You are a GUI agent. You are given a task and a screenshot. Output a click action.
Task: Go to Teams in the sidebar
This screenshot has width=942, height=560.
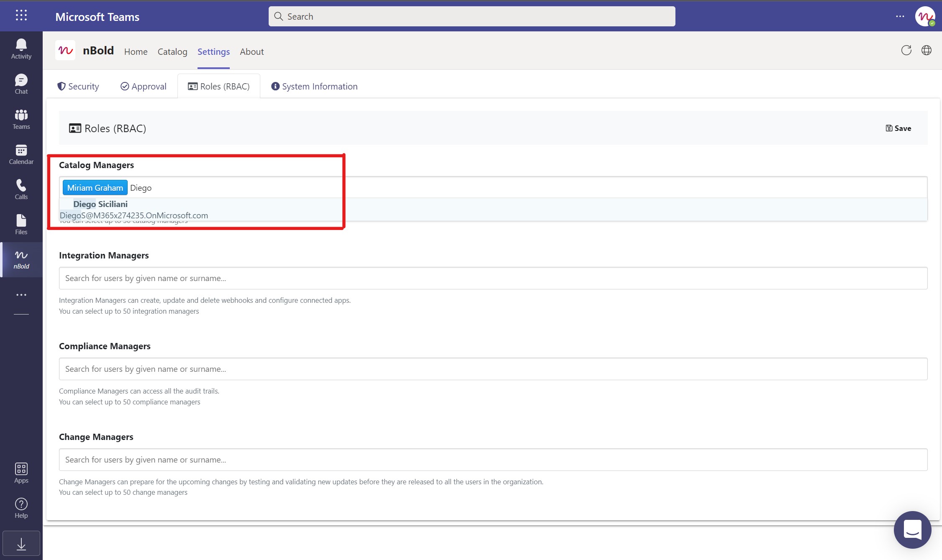21,119
